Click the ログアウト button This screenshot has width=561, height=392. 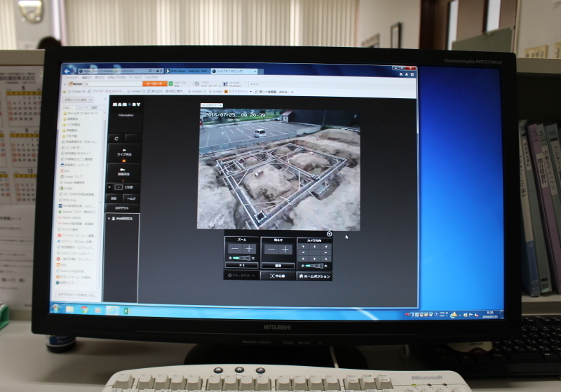pyautogui.click(x=121, y=208)
